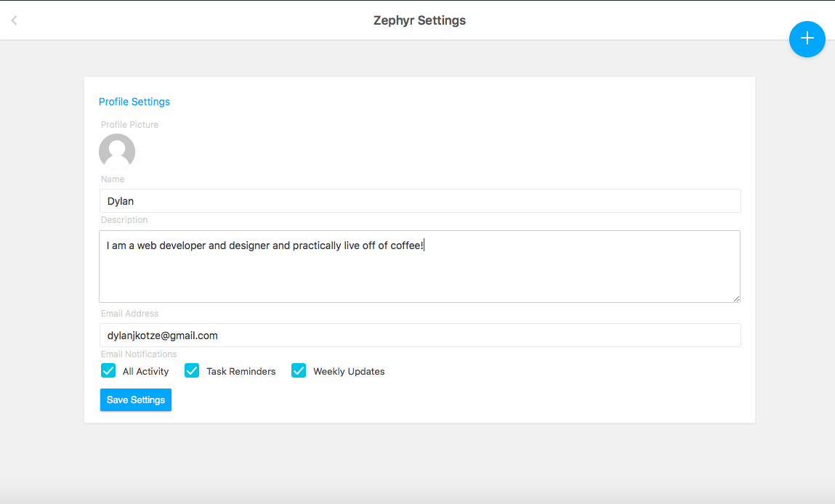Click into the Description text area
Viewport: 835px width, 504px height.
(419, 267)
